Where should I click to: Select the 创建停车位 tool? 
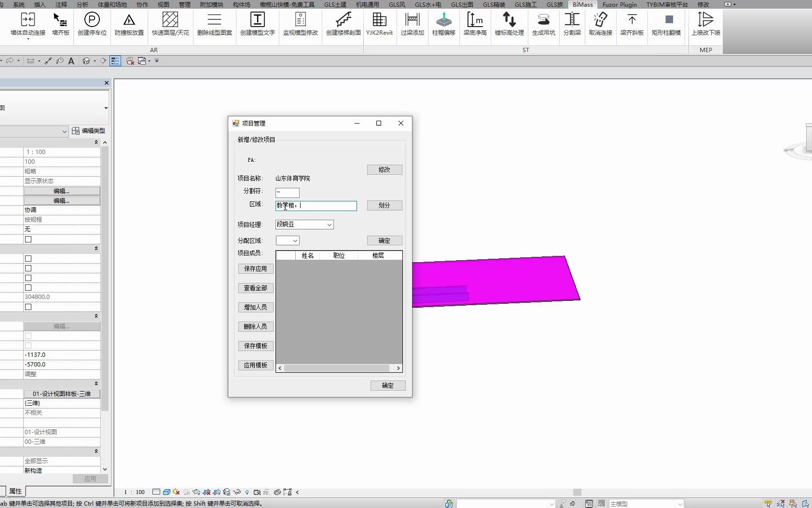[x=92, y=25]
